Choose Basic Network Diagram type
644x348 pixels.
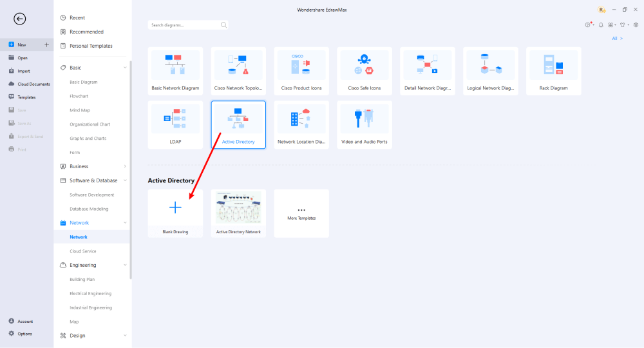[x=175, y=71]
